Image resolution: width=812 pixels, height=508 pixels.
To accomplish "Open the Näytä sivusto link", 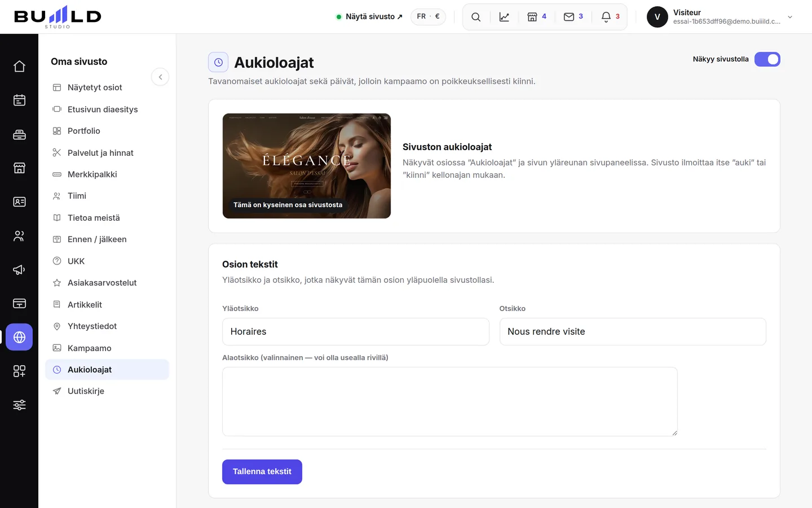I will pos(369,17).
